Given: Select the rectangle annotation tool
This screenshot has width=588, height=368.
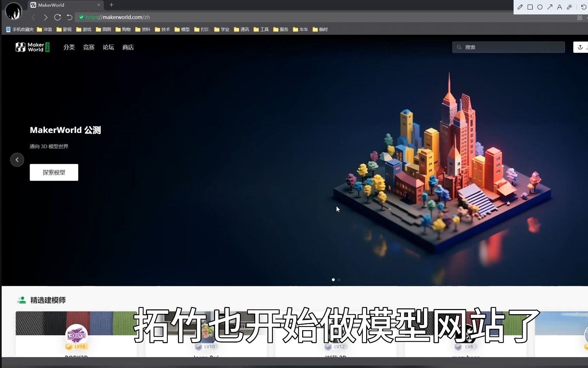Looking at the screenshot, I should [530, 7].
